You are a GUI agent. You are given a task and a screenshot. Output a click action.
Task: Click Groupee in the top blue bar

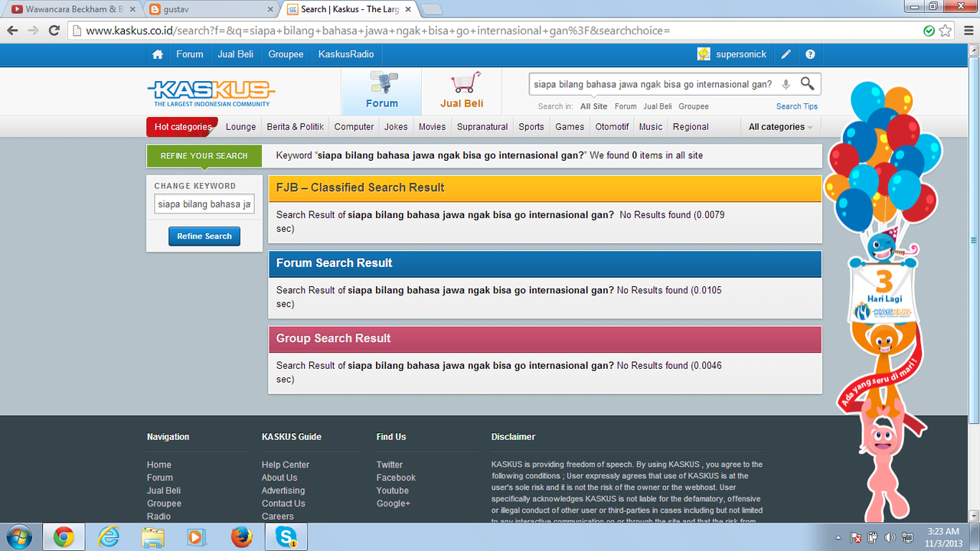pos(286,54)
